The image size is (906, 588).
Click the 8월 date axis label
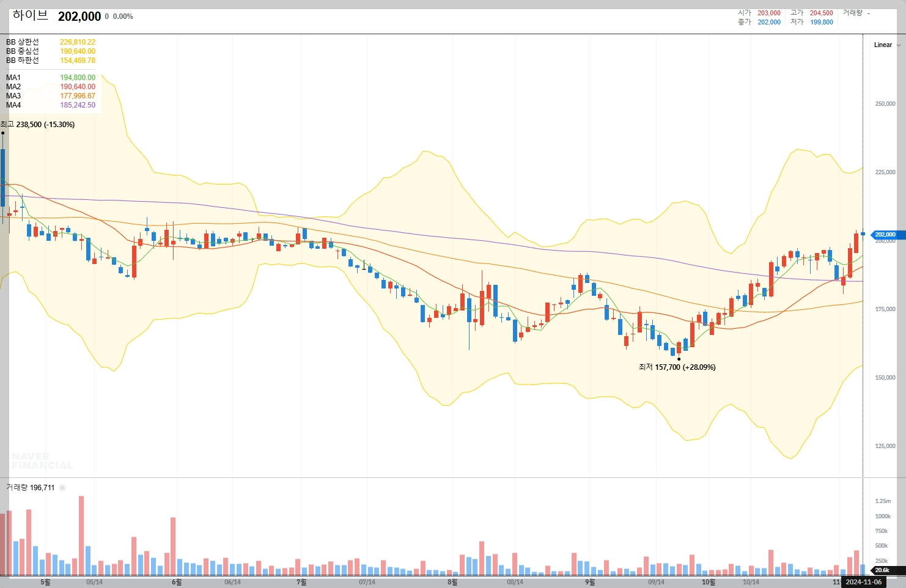tap(452, 582)
